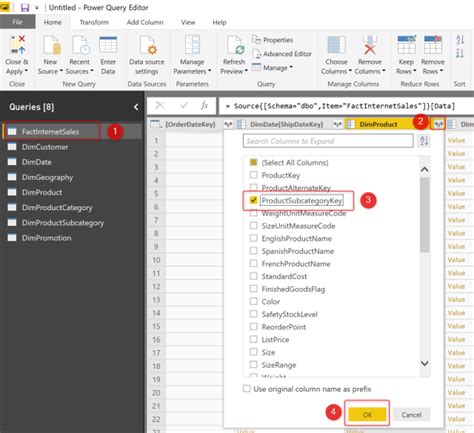Sort descending from the ribbon
474x433 pixels.
pyautogui.click(x=460, y=53)
